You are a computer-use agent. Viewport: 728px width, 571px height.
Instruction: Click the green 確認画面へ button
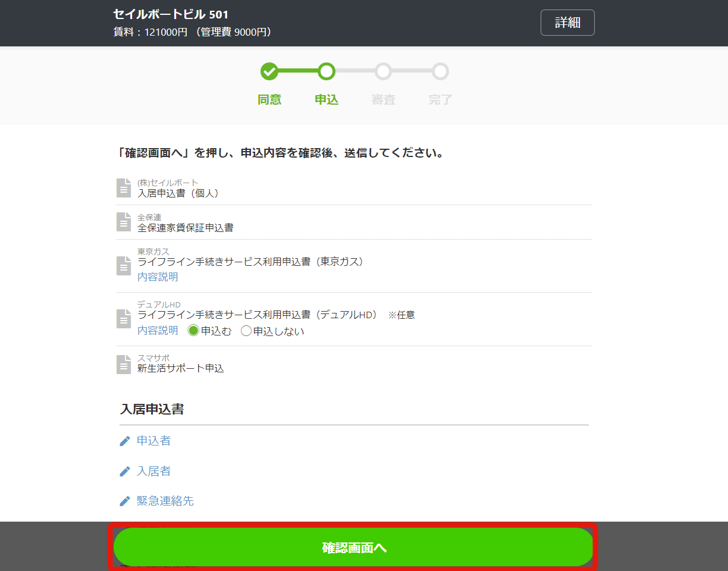pos(354,547)
